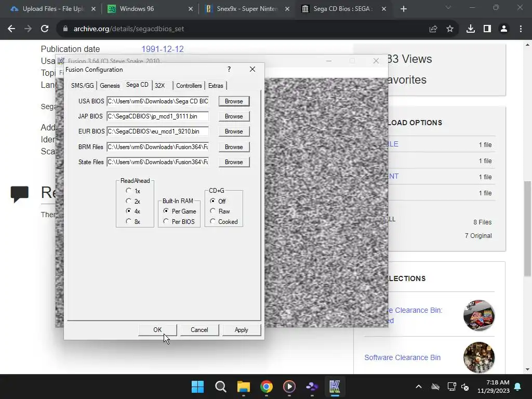This screenshot has height=399, width=532.
Task: Click the comment bubble icon beside Reviews
Action: pyautogui.click(x=19, y=194)
